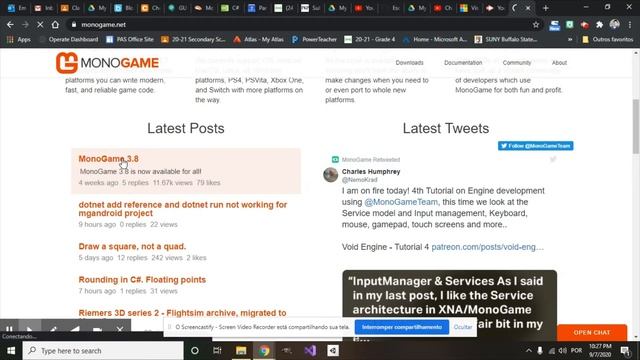Image resolution: width=640 pixels, height=360 pixels.
Task: Open Visual Studio from the taskbar
Action: click(x=310, y=351)
